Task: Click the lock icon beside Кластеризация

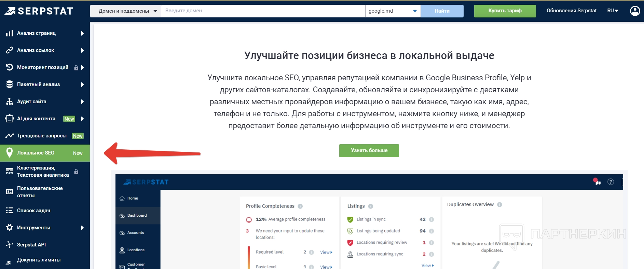Action: coord(76,172)
